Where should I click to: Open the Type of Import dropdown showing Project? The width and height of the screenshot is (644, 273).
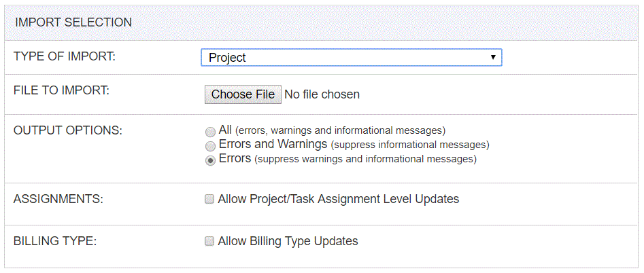351,58
